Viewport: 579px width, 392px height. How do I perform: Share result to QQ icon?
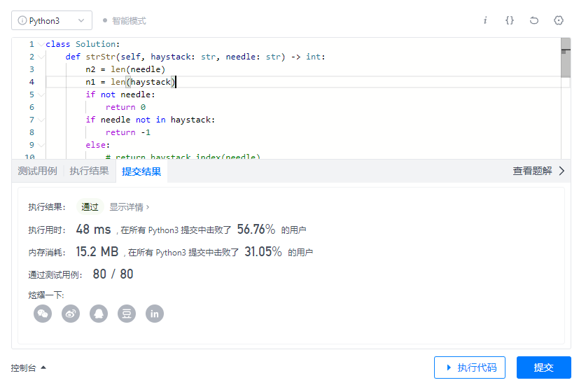pos(99,314)
